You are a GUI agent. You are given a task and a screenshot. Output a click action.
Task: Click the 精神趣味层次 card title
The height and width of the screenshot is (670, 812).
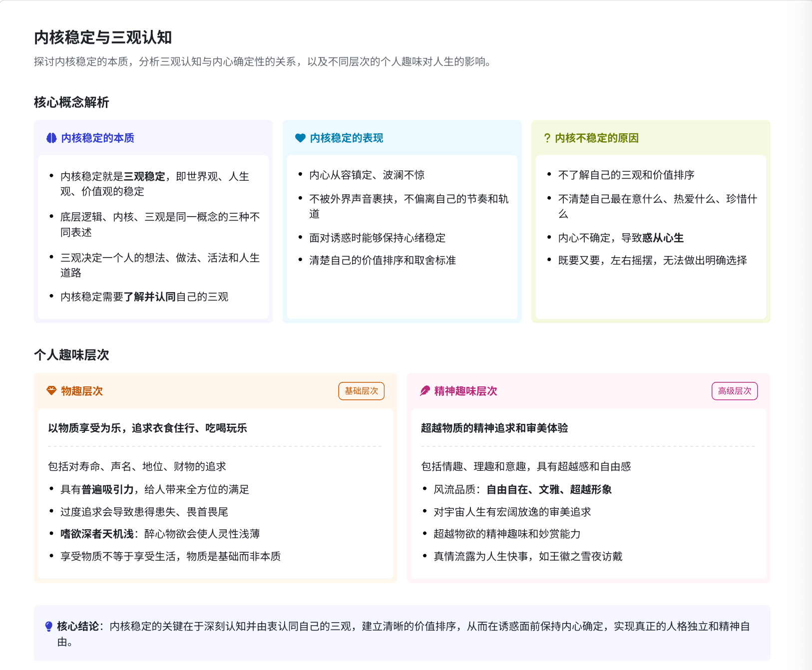click(x=465, y=391)
